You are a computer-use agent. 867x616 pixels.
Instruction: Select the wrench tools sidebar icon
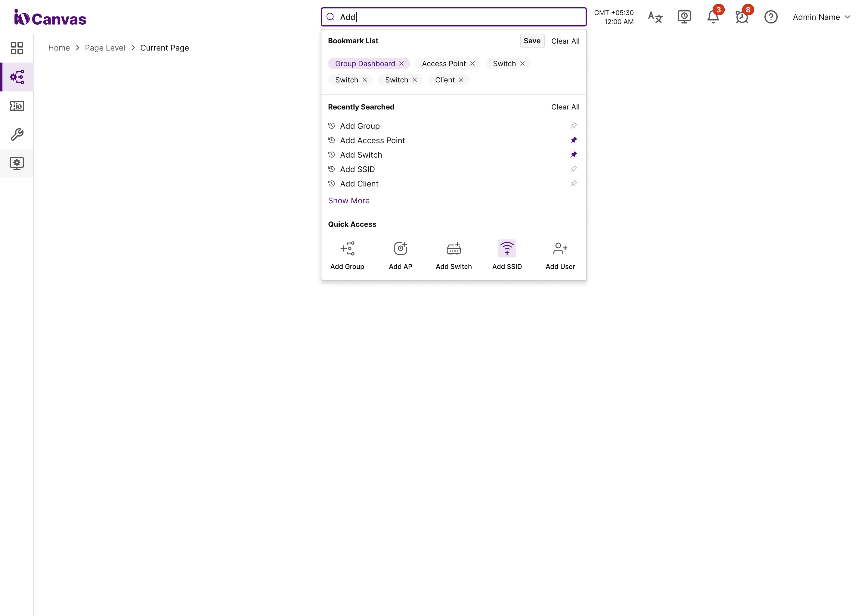coord(17,134)
